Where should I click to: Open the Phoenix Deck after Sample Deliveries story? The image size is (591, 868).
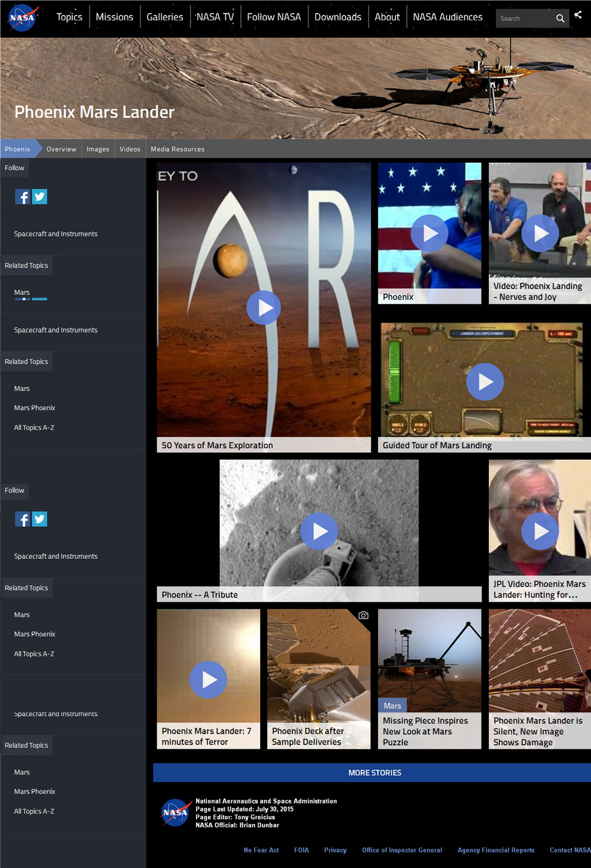[x=319, y=679]
